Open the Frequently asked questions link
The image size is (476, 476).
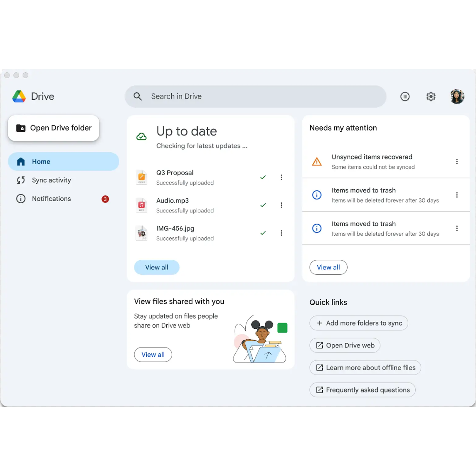[x=363, y=390]
